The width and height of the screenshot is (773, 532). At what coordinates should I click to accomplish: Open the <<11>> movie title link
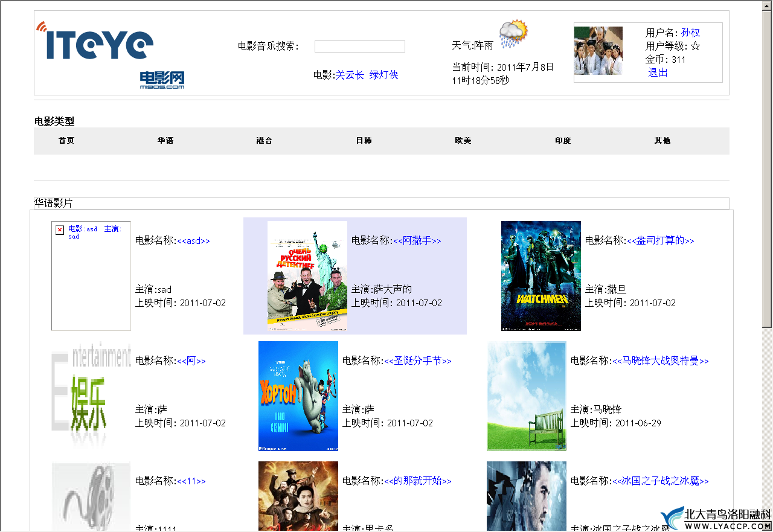pyautogui.click(x=191, y=481)
